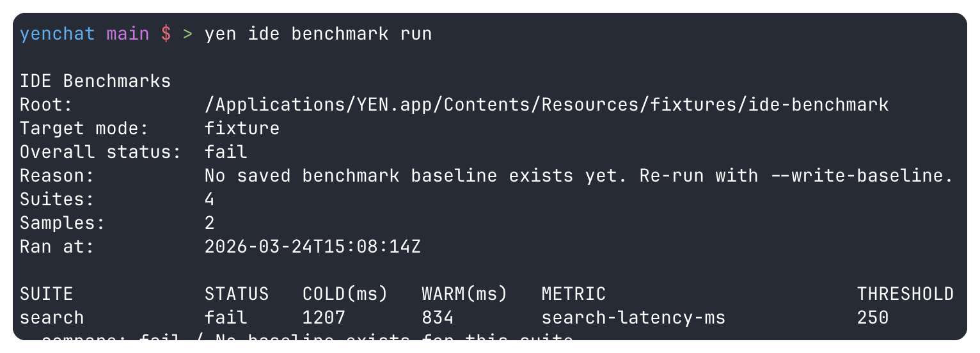The image size is (980, 353).
Task: Click the fixtures/ide-benchmark root path
Action: coord(546,105)
